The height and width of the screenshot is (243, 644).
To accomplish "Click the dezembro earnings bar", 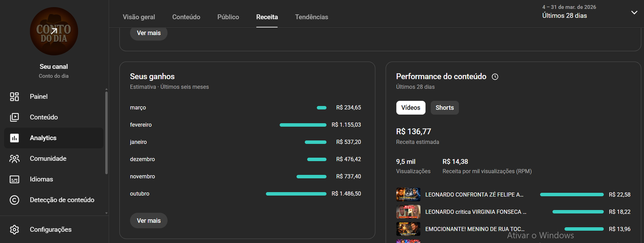I will pos(317,160).
